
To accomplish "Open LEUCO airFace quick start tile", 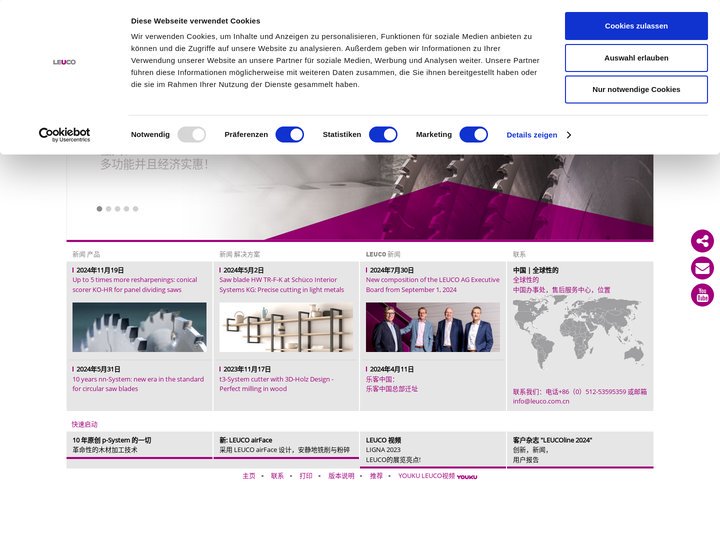I will pos(286,445).
